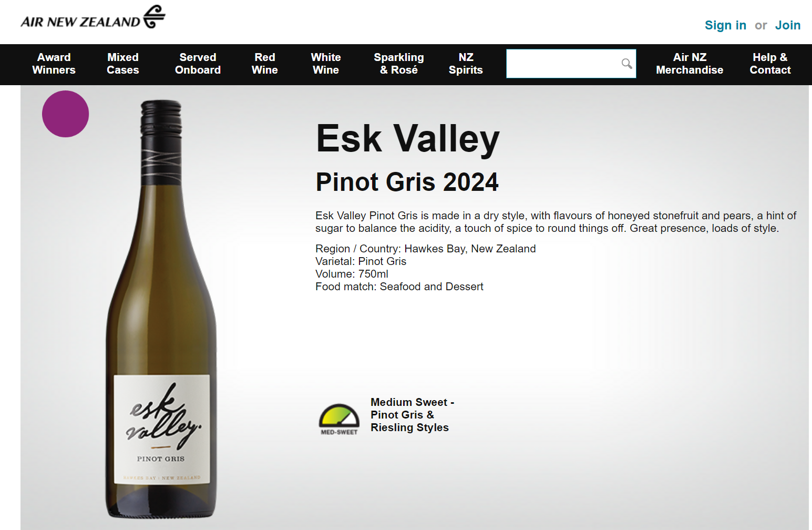
Task: Open Air NZ Merchandise page
Action: (x=690, y=64)
